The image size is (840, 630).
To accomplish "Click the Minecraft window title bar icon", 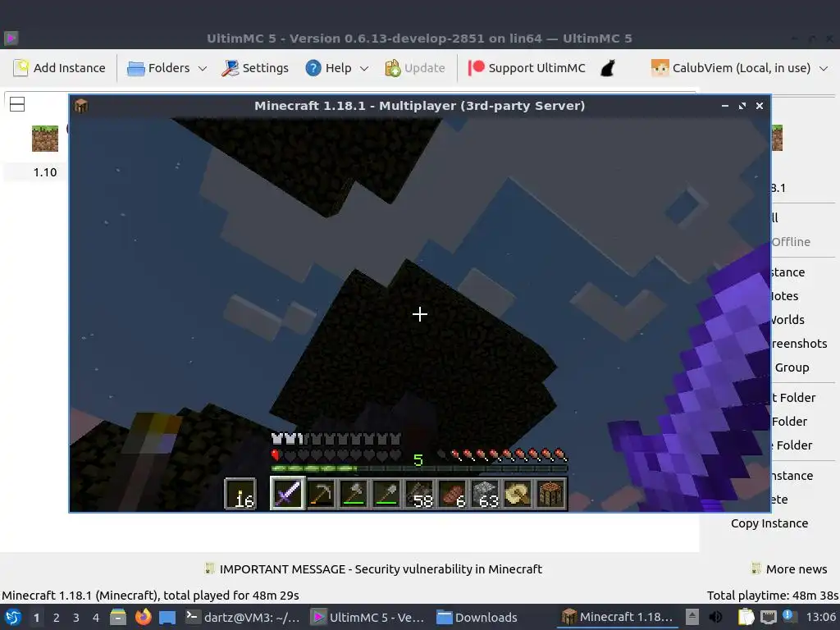I will pyautogui.click(x=81, y=106).
